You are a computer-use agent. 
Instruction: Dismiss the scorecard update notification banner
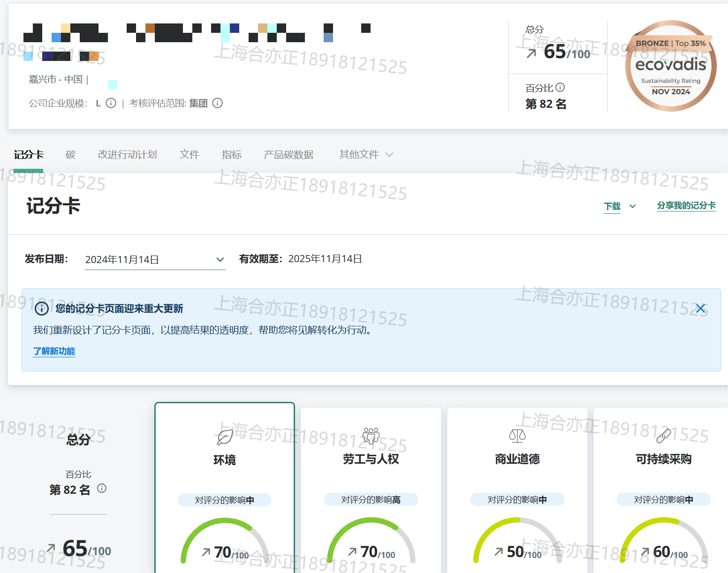700,309
